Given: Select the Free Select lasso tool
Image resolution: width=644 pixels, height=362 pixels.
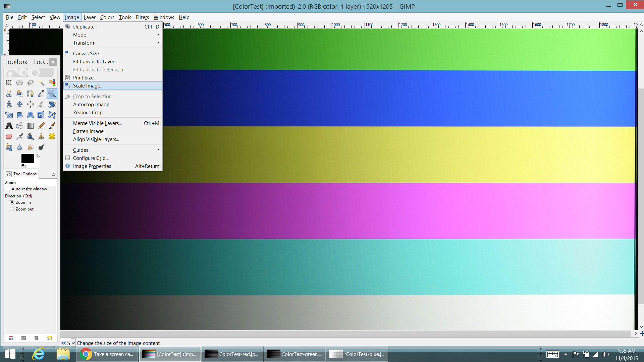Looking at the screenshot, I should click(31, 83).
